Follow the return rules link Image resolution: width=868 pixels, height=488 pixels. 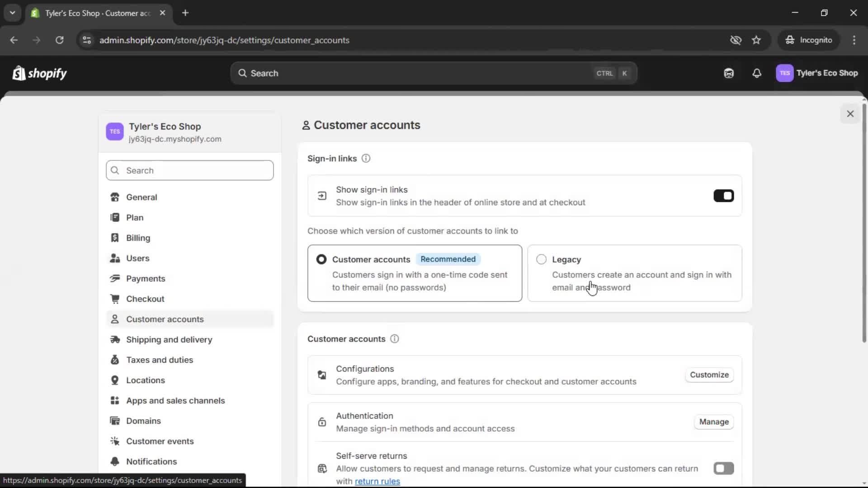[377, 482]
